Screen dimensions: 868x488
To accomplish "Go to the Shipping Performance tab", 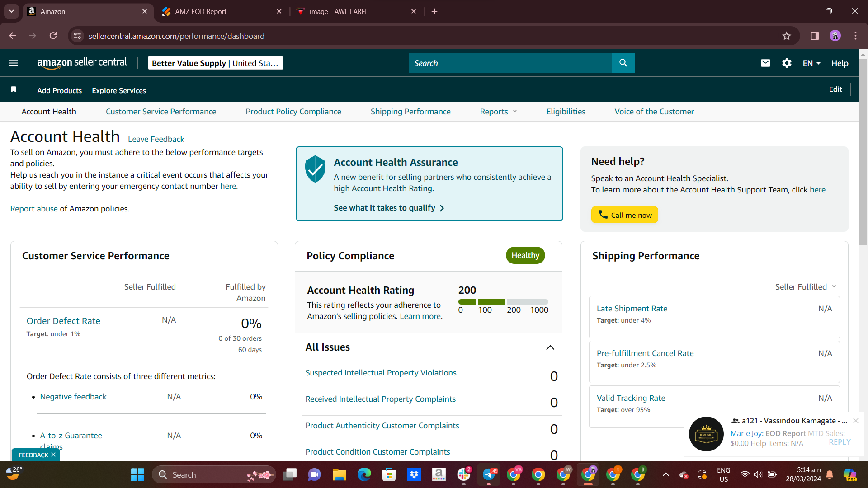I will tap(410, 112).
